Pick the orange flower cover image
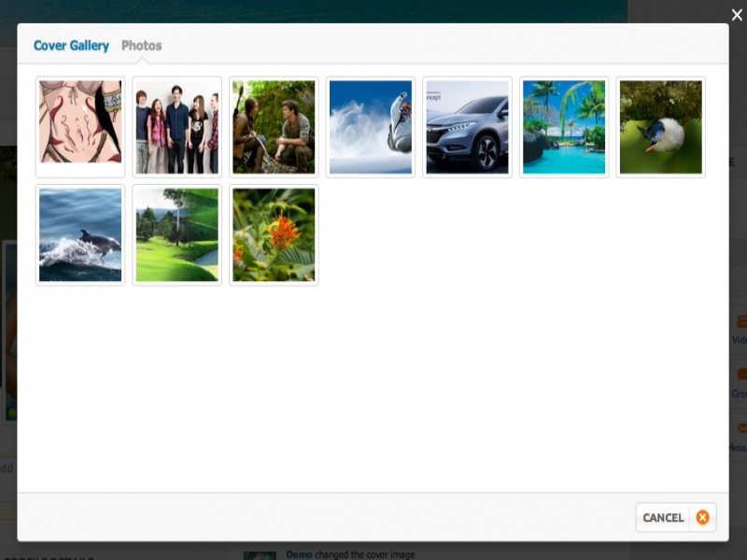The width and height of the screenshot is (747, 560). pyautogui.click(x=274, y=234)
